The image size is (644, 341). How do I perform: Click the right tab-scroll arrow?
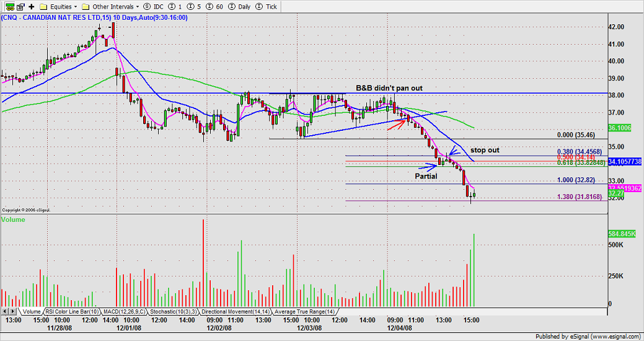pos(13,311)
